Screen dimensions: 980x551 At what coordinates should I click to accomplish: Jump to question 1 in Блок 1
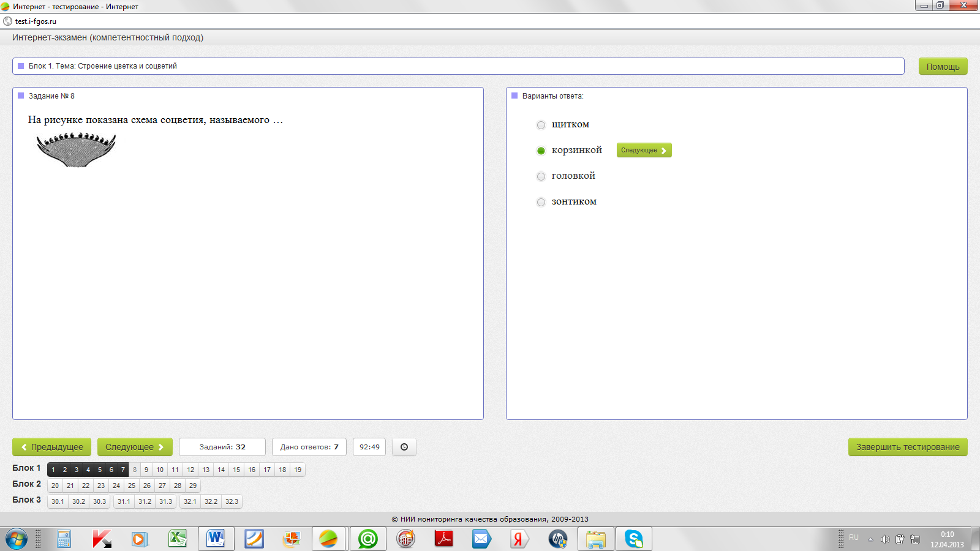[x=53, y=470]
